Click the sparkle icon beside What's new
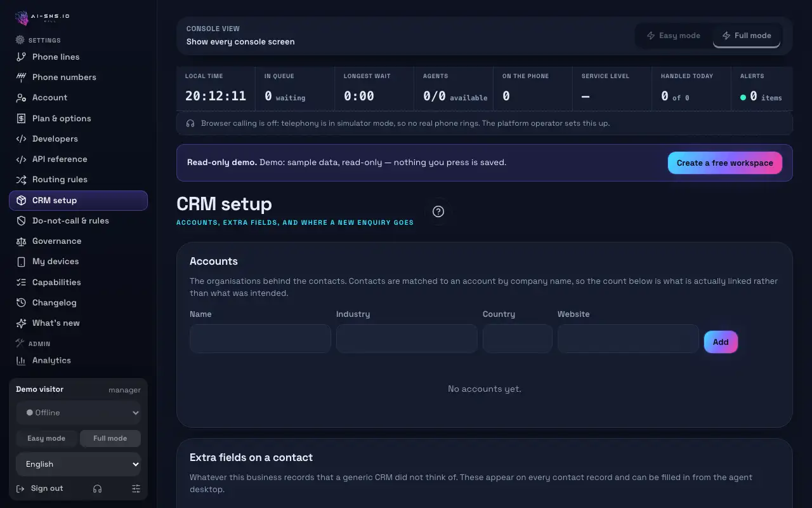812x508 pixels. pos(21,323)
